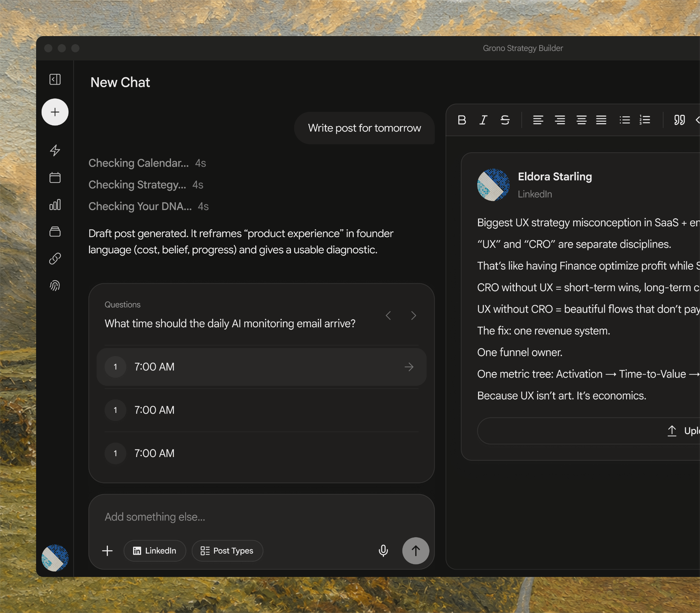Click the Eldora Starling name

coord(555,177)
